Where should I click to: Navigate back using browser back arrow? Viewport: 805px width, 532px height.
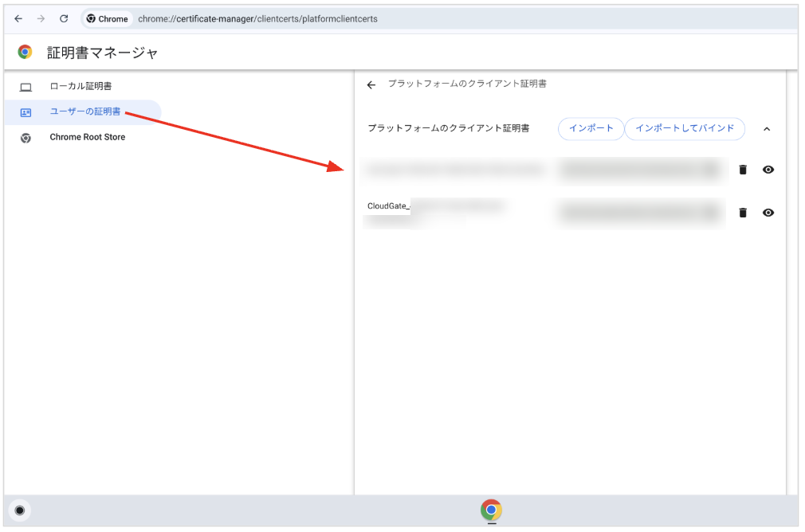pos(18,19)
